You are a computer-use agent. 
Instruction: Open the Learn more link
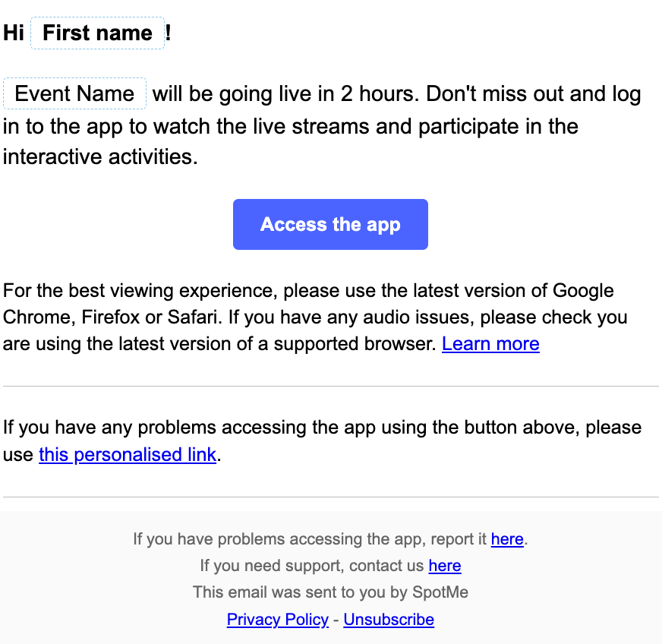pyautogui.click(x=490, y=344)
